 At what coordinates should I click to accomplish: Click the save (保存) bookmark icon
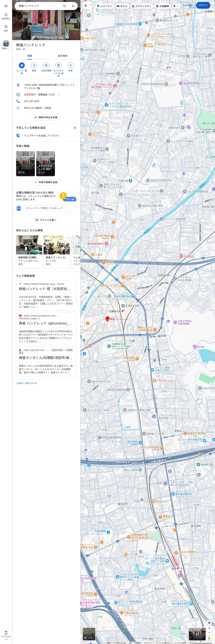34,65
